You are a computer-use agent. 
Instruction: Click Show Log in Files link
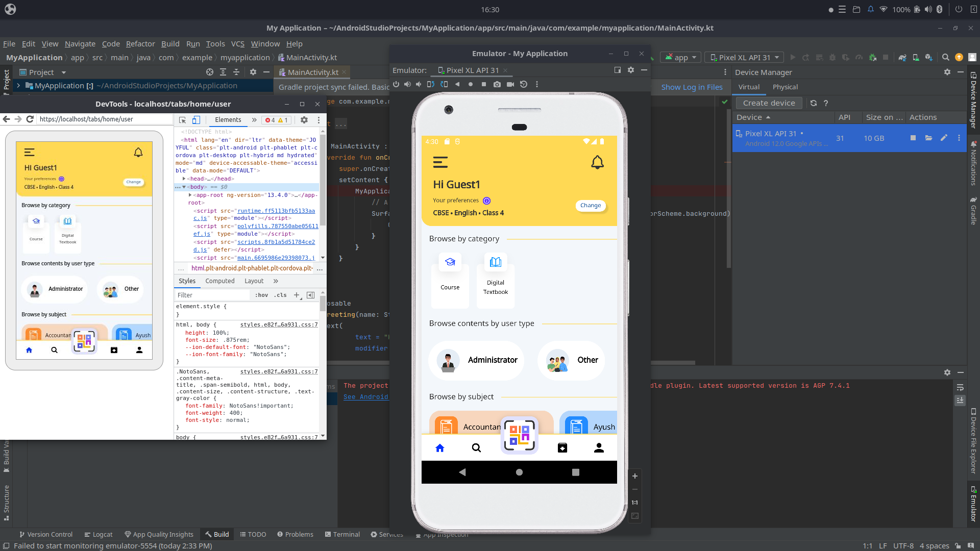pos(692,87)
